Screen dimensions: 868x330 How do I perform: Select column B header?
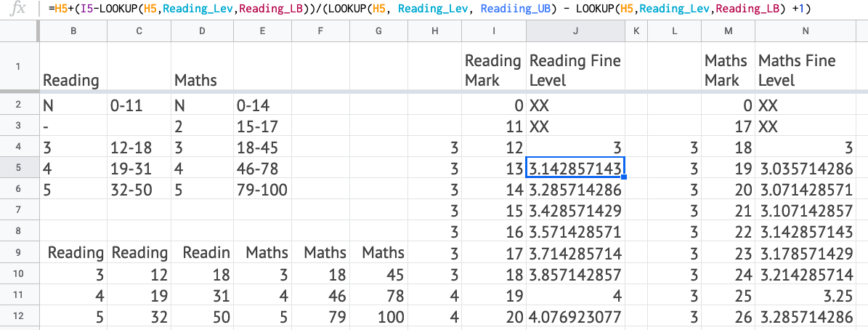pos(73,31)
